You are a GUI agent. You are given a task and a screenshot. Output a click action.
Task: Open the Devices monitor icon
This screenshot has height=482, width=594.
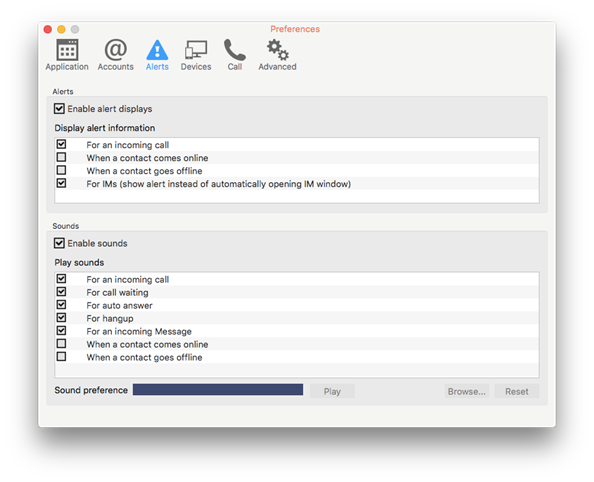(x=196, y=50)
